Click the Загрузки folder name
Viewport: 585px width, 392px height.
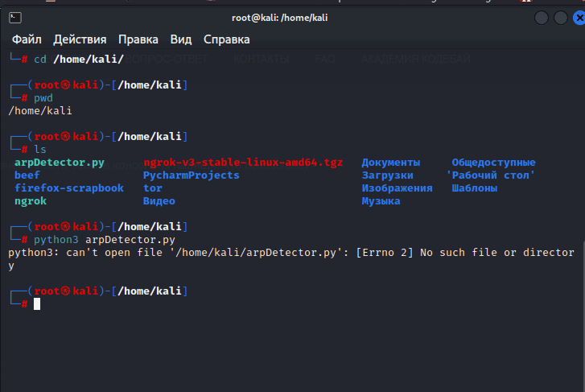click(x=387, y=175)
